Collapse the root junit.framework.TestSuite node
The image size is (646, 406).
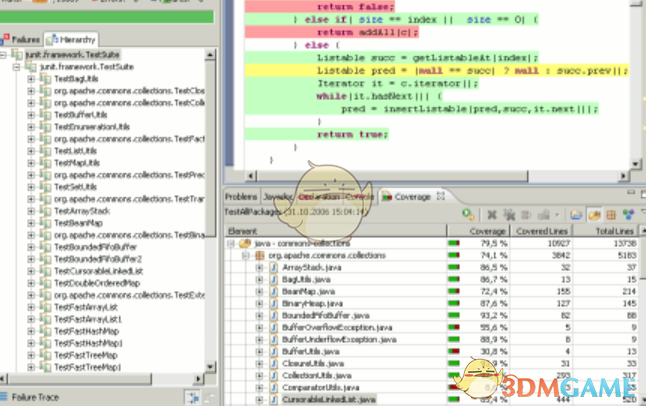tap(5, 54)
